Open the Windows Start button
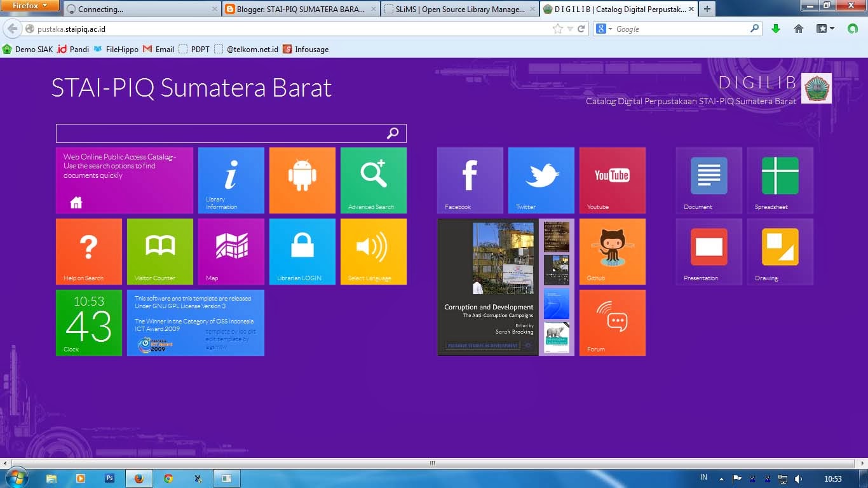This screenshot has height=488, width=868. 16,478
